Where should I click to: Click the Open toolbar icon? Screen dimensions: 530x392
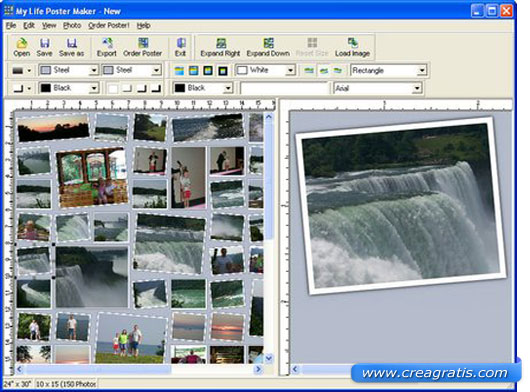pos(21,47)
